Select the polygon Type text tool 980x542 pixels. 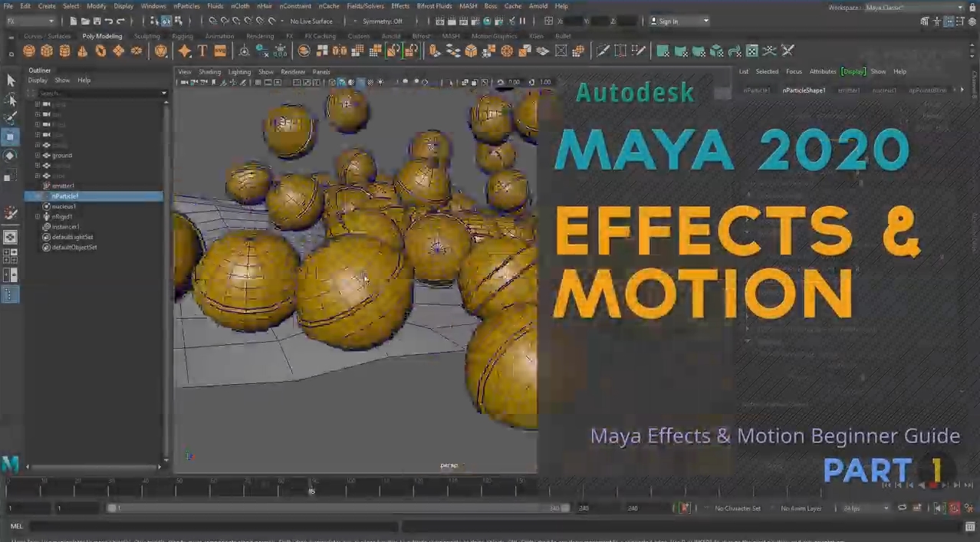click(x=202, y=51)
